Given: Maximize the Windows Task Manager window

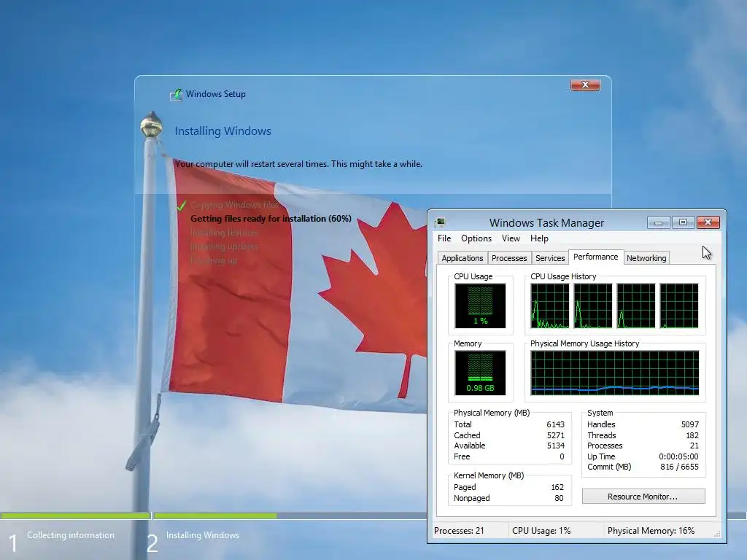Looking at the screenshot, I should pos(683,222).
